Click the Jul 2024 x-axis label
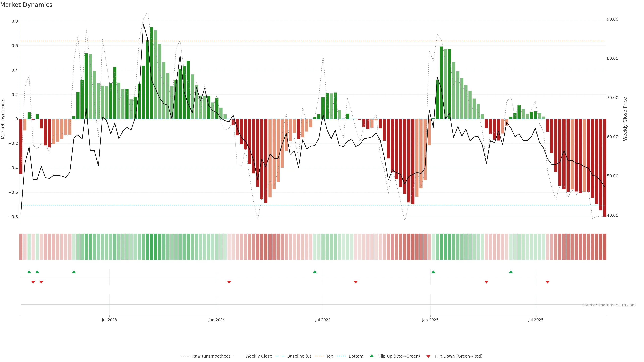Image resolution: width=644 pixels, height=362 pixels. tap(323, 320)
